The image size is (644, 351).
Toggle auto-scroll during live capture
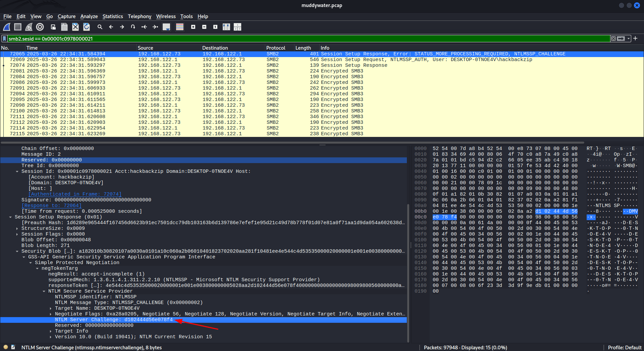point(166,27)
